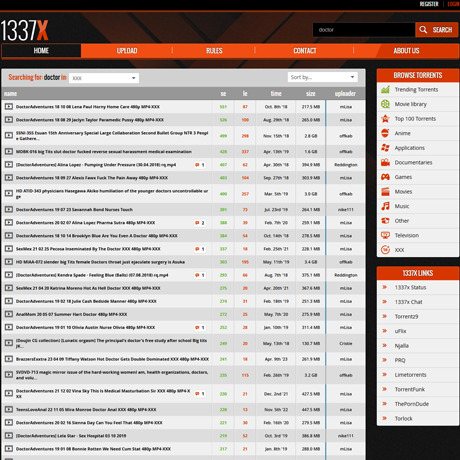Click the 1337X Links panel header

(x=418, y=273)
